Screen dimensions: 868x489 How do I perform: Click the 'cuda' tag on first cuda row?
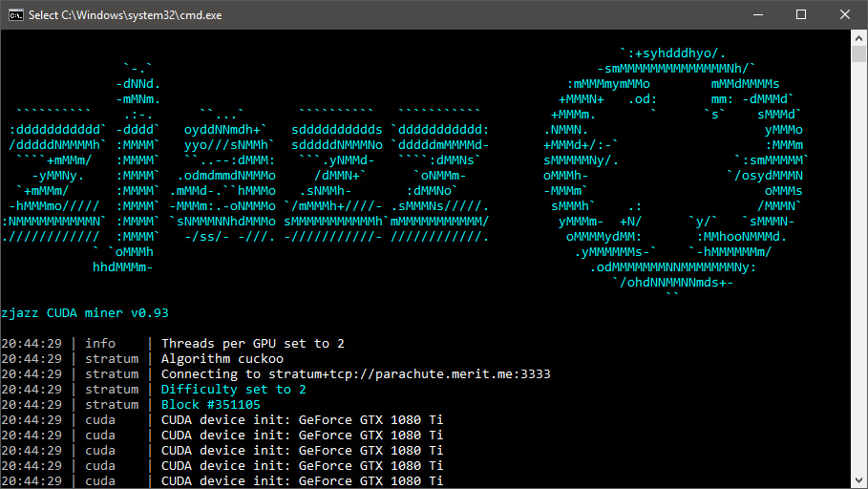click(x=100, y=420)
